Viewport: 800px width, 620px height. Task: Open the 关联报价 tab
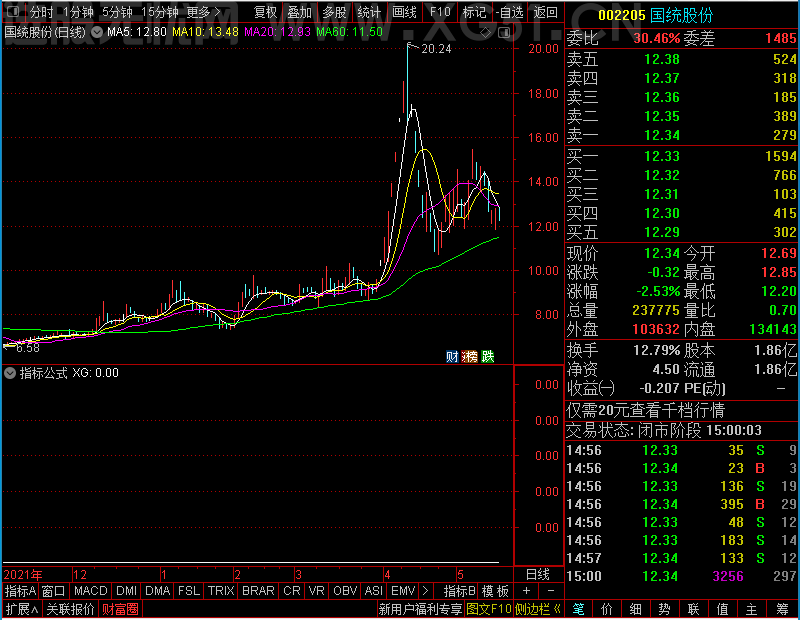(70, 609)
